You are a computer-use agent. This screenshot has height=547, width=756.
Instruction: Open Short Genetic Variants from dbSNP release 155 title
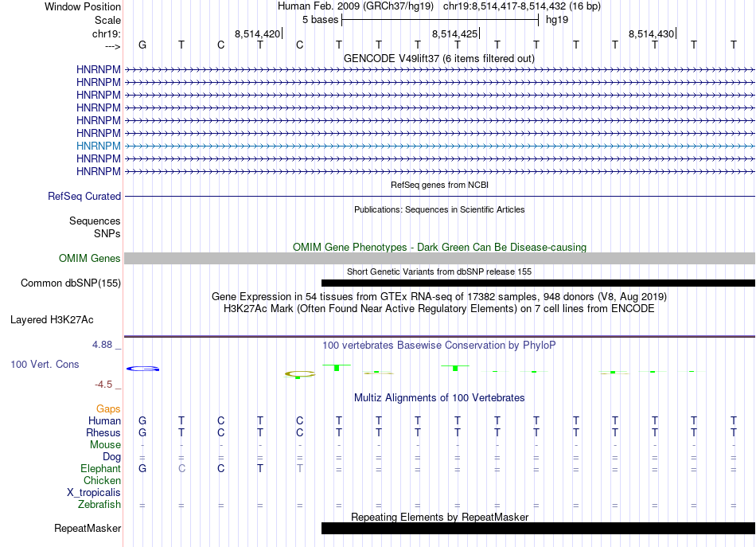pos(439,272)
